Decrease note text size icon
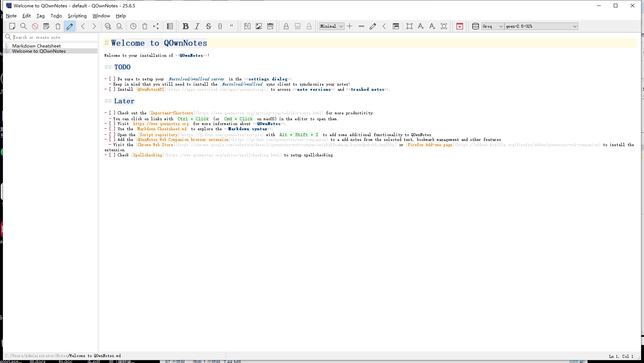Image resolution: width=644 pixels, height=363 pixels. point(432,26)
